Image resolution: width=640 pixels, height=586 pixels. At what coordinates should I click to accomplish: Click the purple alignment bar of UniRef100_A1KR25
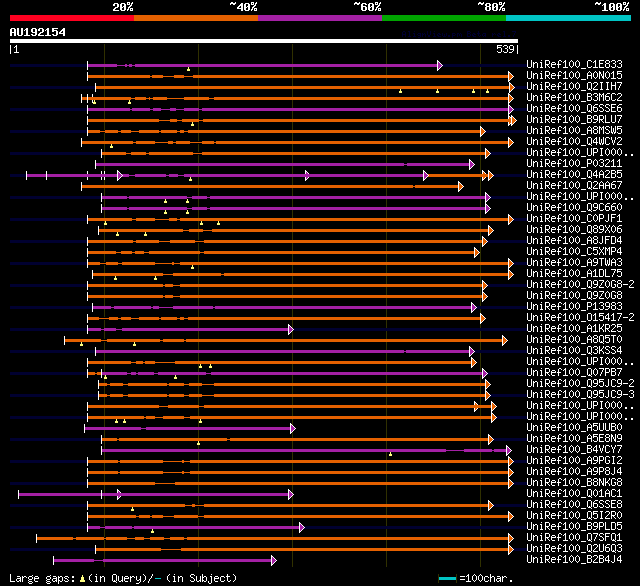point(190,330)
